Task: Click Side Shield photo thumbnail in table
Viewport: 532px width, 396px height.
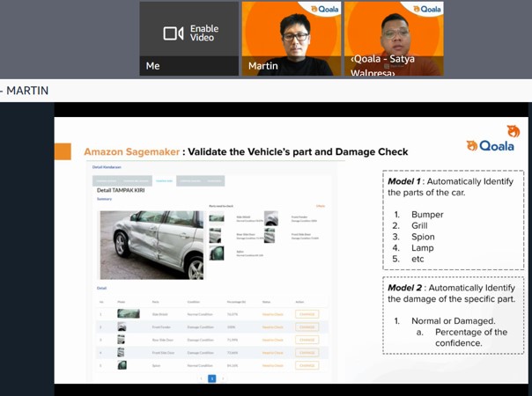Action: pos(128,313)
